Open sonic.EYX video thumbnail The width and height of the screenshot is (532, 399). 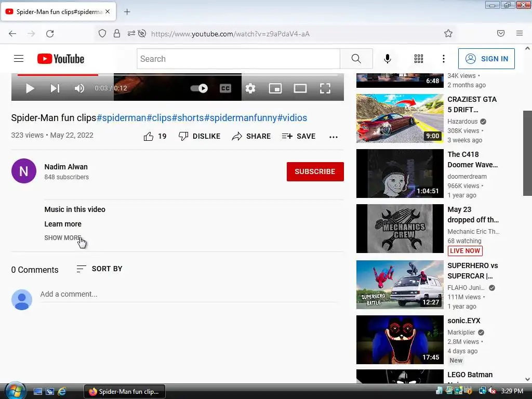click(x=400, y=340)
